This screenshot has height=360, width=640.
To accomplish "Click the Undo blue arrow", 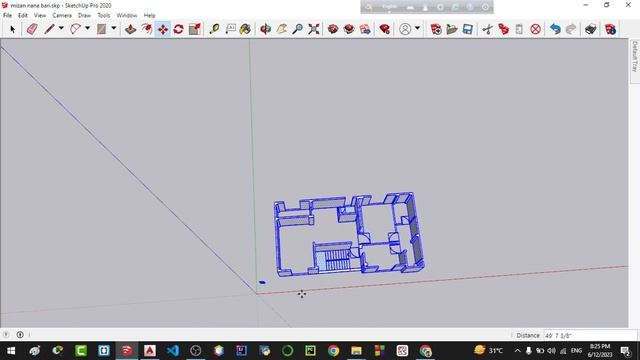I will pyautogui.click(x=555, y=29).
